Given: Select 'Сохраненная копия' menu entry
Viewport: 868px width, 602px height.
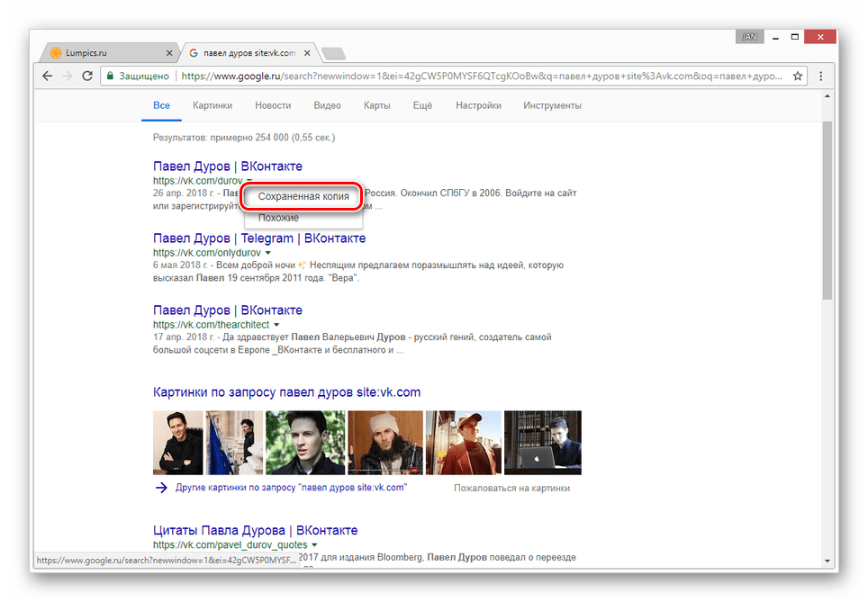Looking at the screenshot, I should point(303,195).
